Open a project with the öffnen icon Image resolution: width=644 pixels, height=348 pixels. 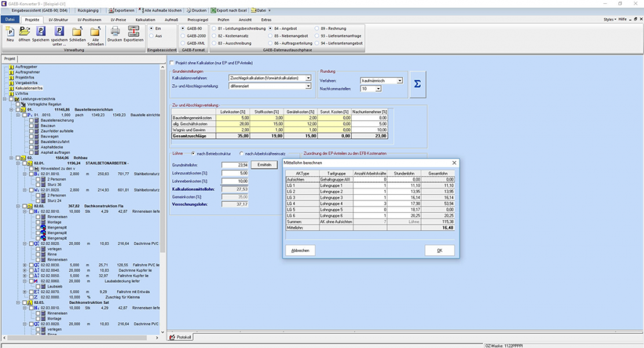coord(25,34)
